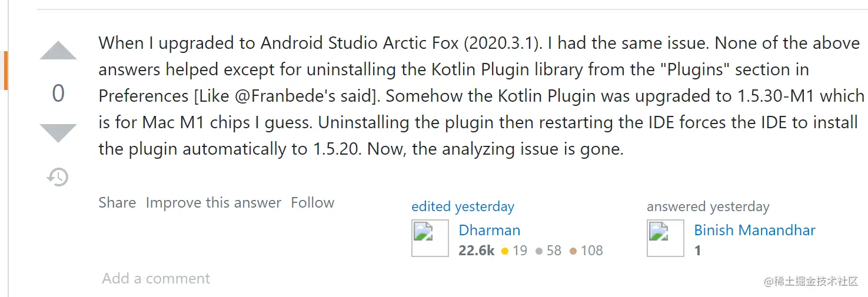This screenshot has width=868, height=297.
Task: Open Binish Manandhar's user profile
Action: pyautogui.click(x=754, y=230)
